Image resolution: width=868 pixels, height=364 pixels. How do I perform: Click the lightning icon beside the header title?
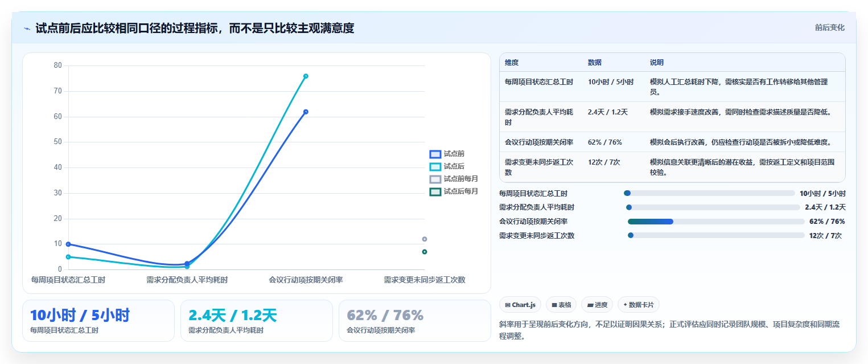coord(27,28)
